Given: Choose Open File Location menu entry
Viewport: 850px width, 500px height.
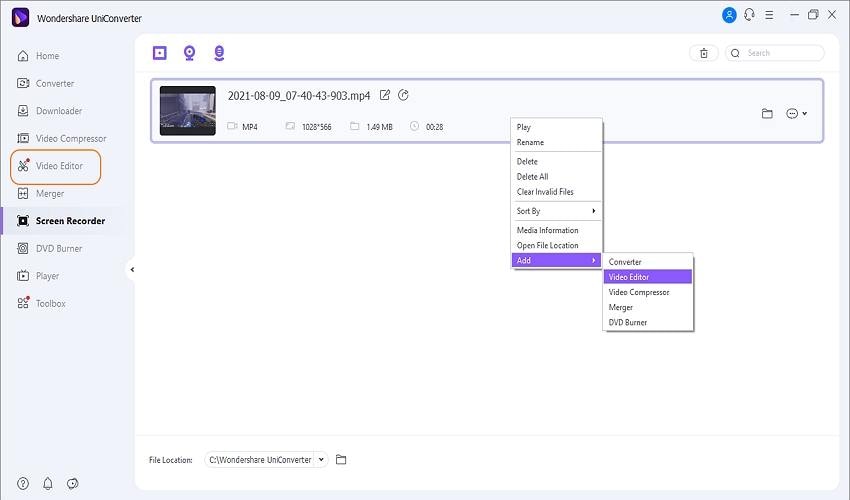Looking at the screenshot, I should point(557,246).
